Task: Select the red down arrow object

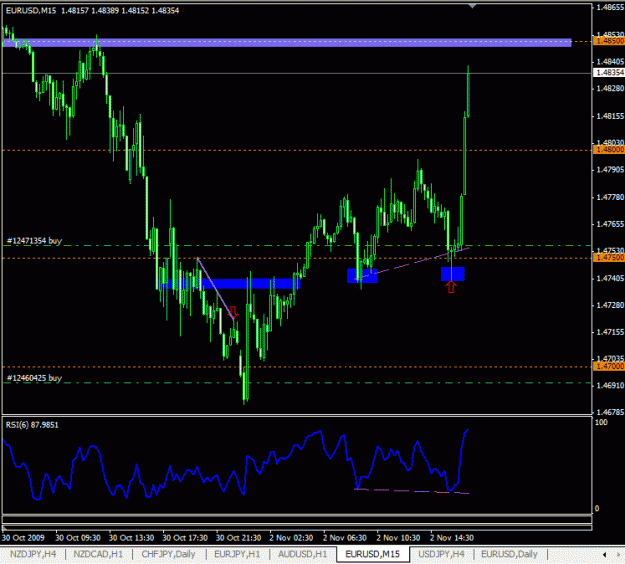Action: pos(234,311)
